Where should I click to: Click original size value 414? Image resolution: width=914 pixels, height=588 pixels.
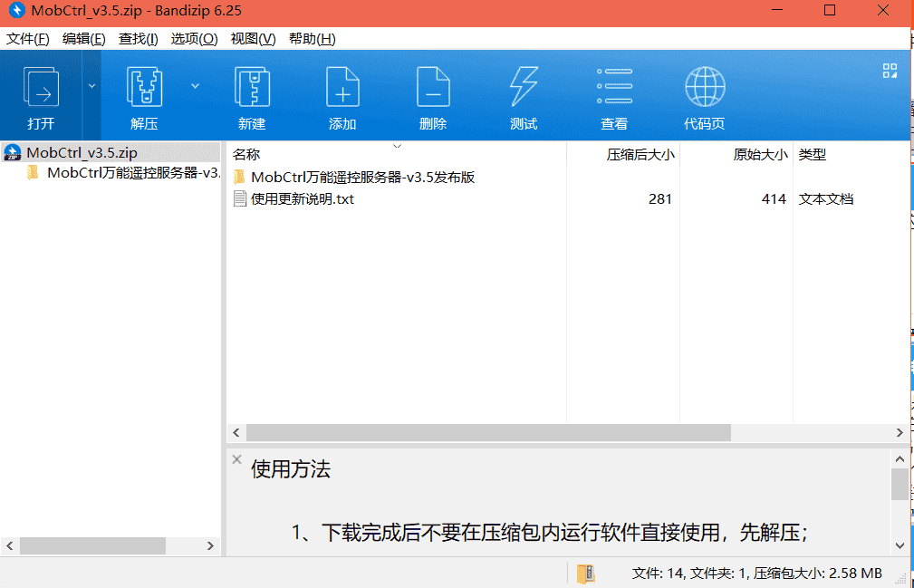click(x=774, y=199)
